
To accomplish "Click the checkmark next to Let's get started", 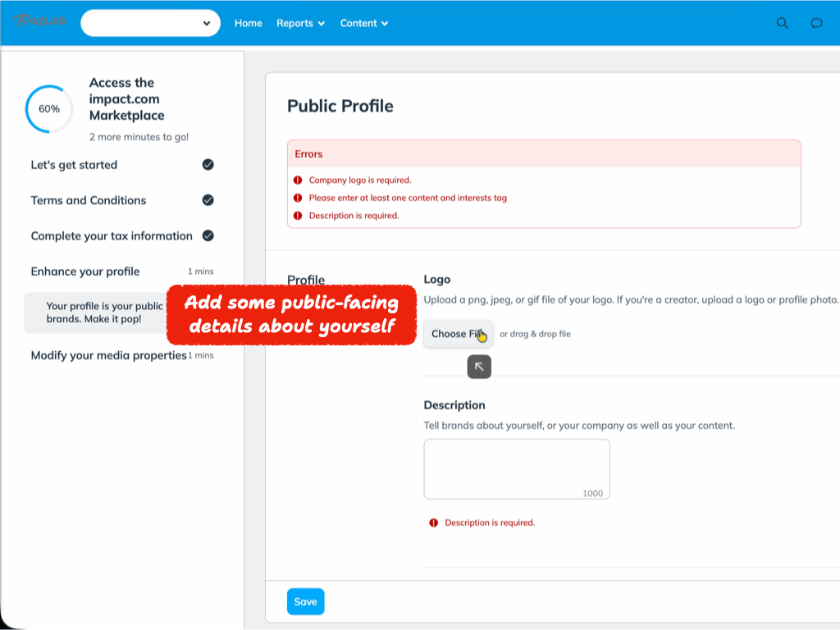I will tap(208, 165).
